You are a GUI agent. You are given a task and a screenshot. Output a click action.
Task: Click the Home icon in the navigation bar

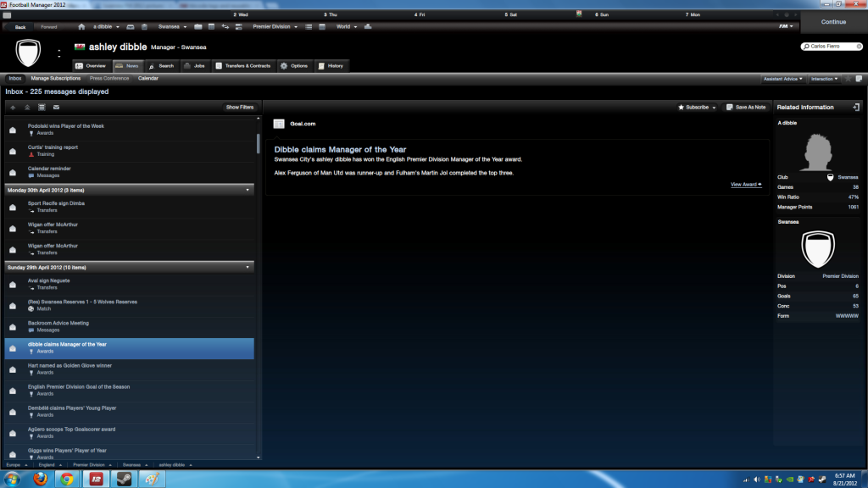point(81,26)
